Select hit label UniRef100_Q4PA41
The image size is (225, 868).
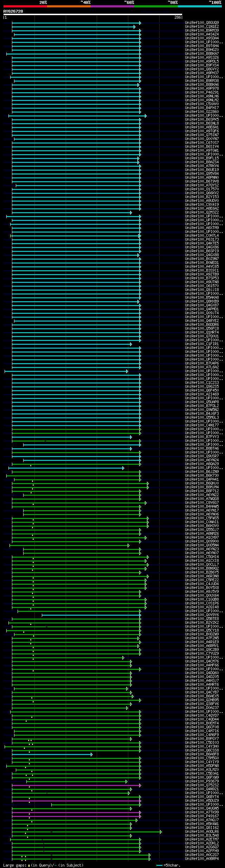[x=202, y=480]
